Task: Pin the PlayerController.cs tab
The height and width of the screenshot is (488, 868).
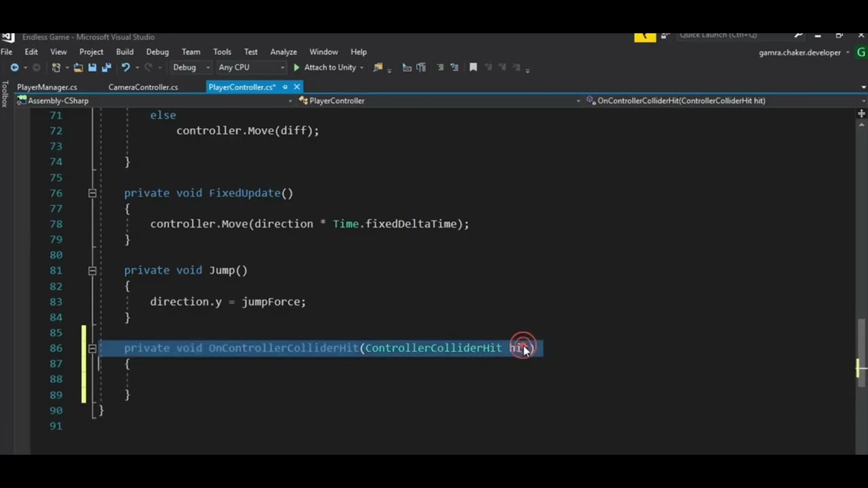Action: point(285,87)
